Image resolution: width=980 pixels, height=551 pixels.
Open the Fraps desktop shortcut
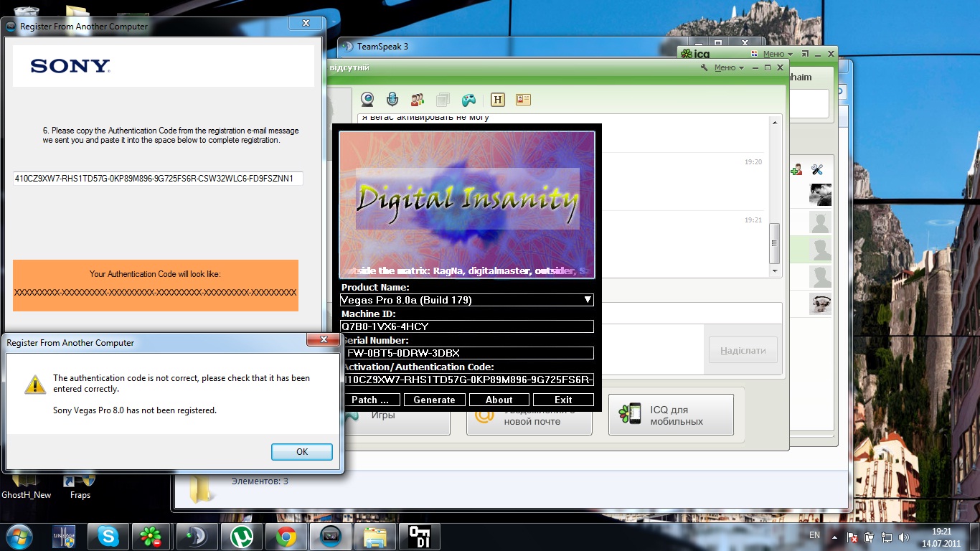(80, 486)
